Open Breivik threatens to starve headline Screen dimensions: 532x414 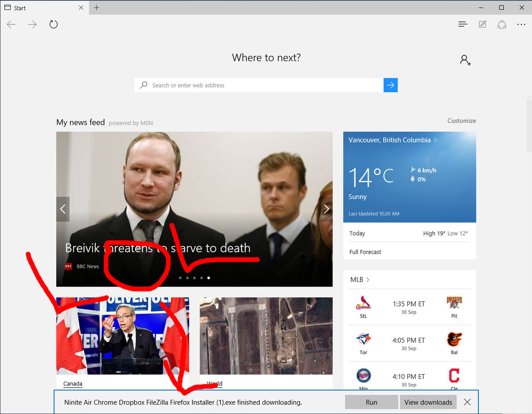(158, 248)
